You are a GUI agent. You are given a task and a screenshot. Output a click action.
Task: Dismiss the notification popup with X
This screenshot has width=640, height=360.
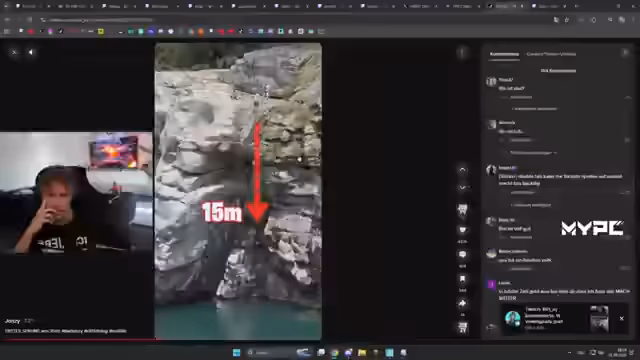(x=622, y=318)
